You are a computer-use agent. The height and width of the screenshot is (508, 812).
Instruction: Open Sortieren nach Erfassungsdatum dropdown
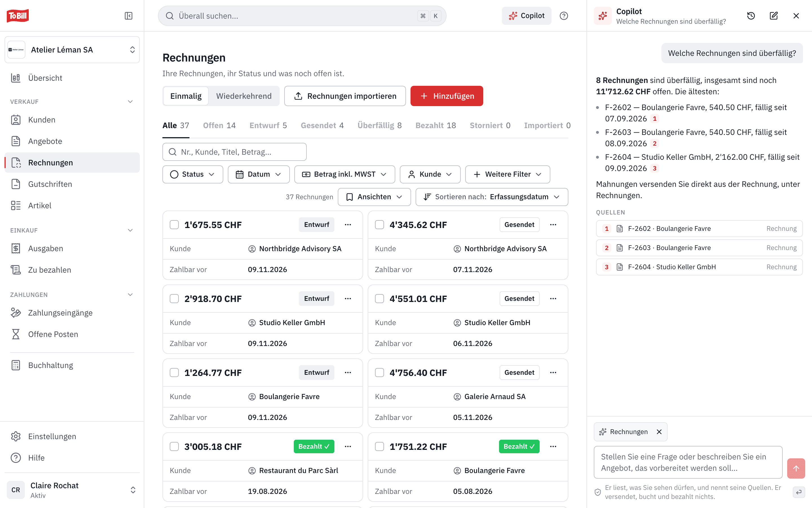(x=491, y=197)
